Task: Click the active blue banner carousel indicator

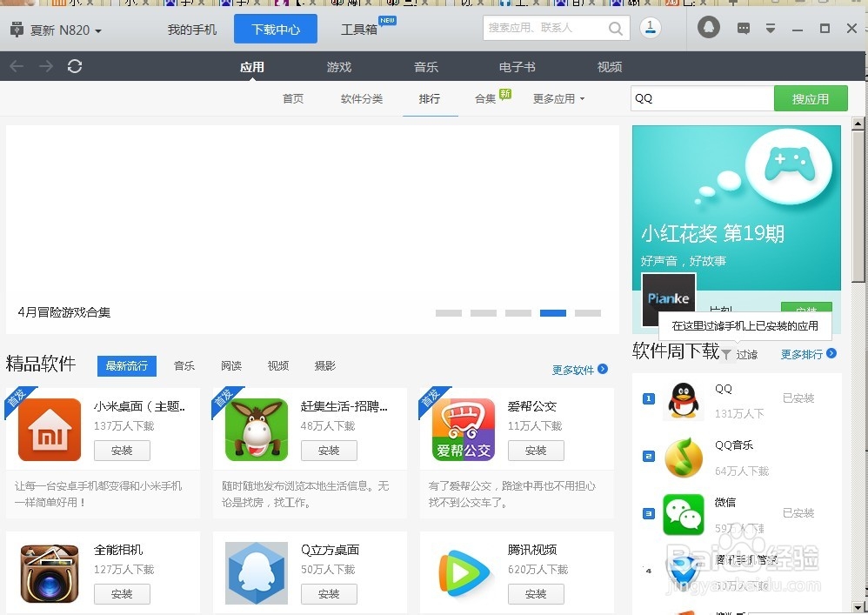Action: (x=553, y=313)
